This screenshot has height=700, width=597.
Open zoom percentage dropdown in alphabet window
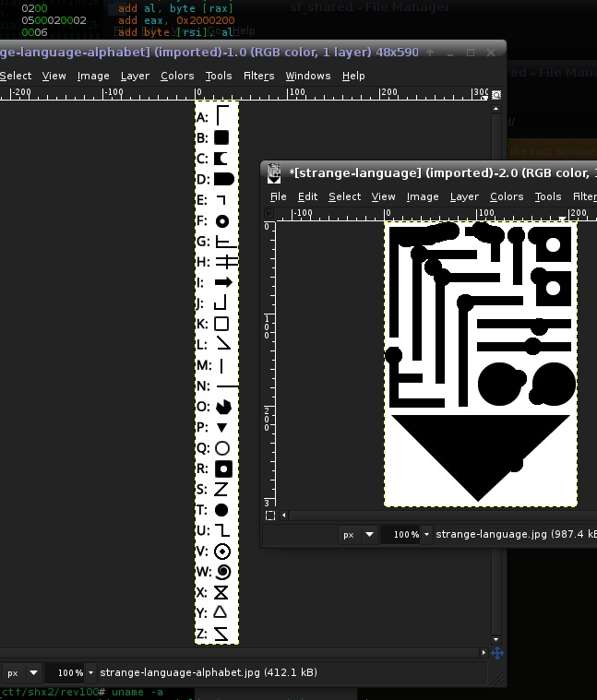[x=90, y=672]
